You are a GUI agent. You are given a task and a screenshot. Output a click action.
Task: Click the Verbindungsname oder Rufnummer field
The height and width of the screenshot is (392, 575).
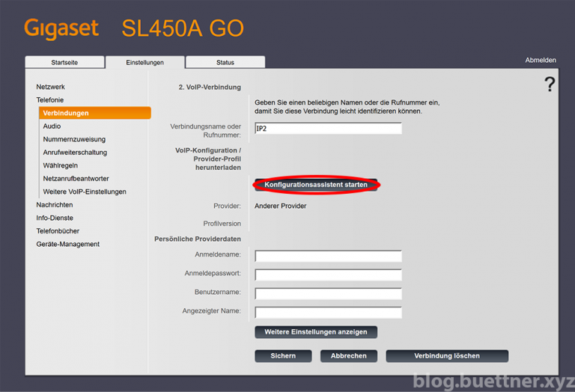coord(328,128)
